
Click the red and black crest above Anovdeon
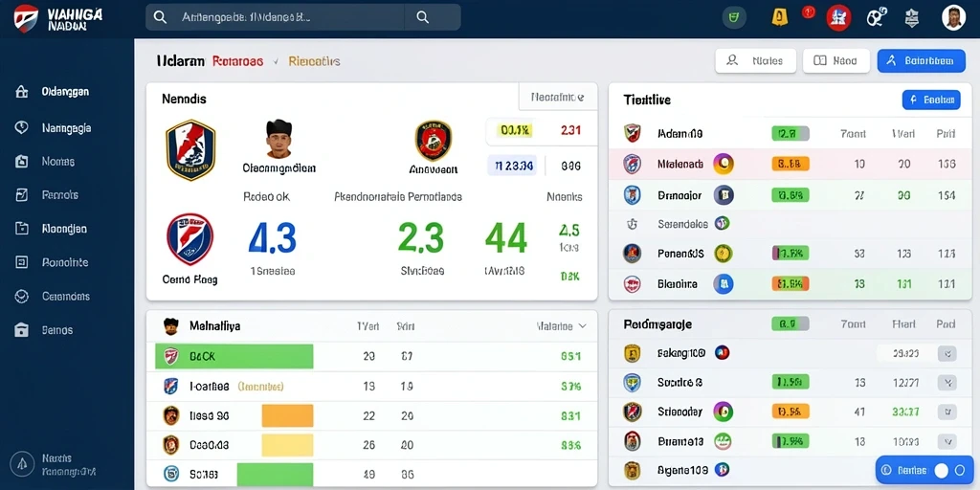tap(434, 141)
